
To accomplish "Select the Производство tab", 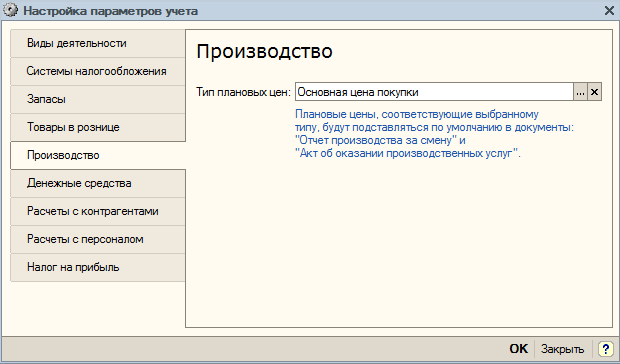I will tap(98, 155).
